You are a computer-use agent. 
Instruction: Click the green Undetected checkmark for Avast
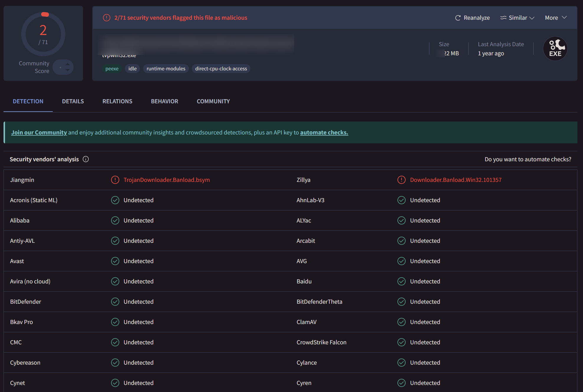115,261
